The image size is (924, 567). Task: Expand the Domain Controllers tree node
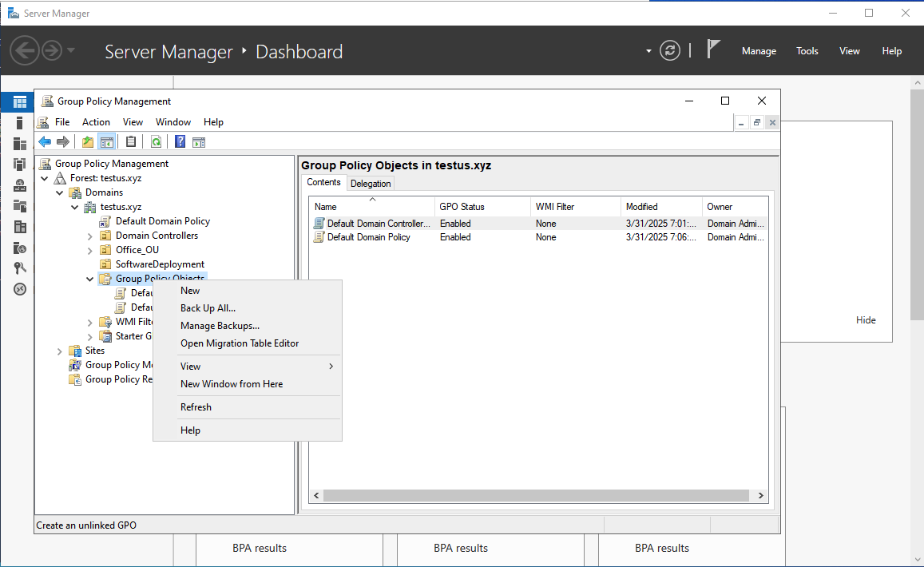[x=90, y=236]
